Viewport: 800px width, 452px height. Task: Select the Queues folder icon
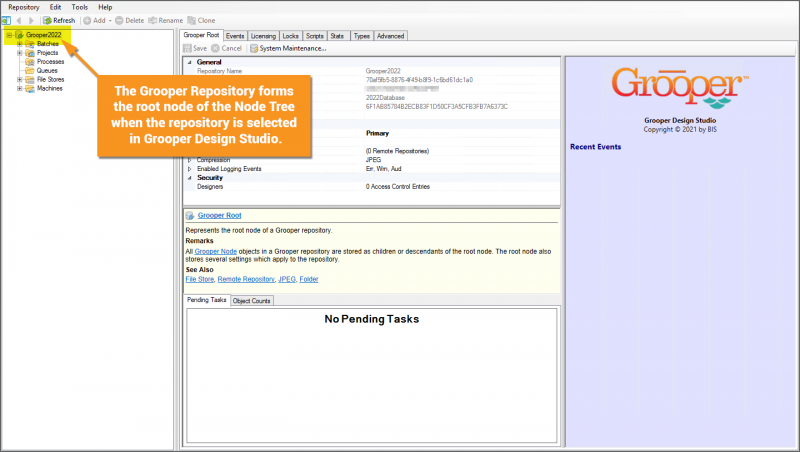[30, 70]
